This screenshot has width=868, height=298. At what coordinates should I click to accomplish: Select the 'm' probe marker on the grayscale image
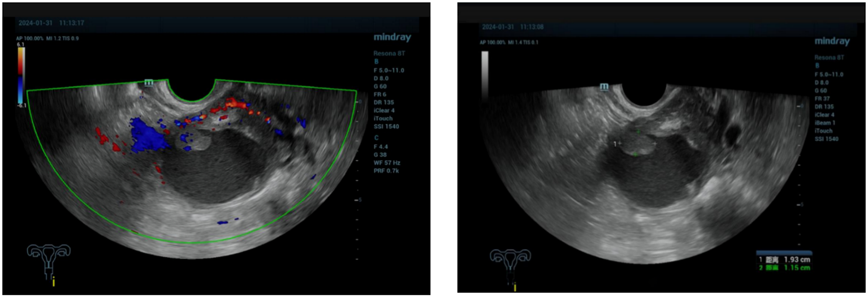(604, 87)
